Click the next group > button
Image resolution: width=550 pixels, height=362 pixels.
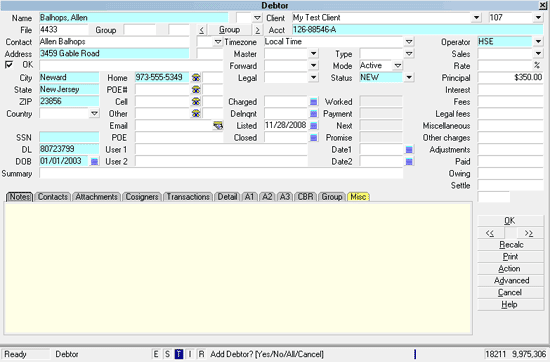257,30
